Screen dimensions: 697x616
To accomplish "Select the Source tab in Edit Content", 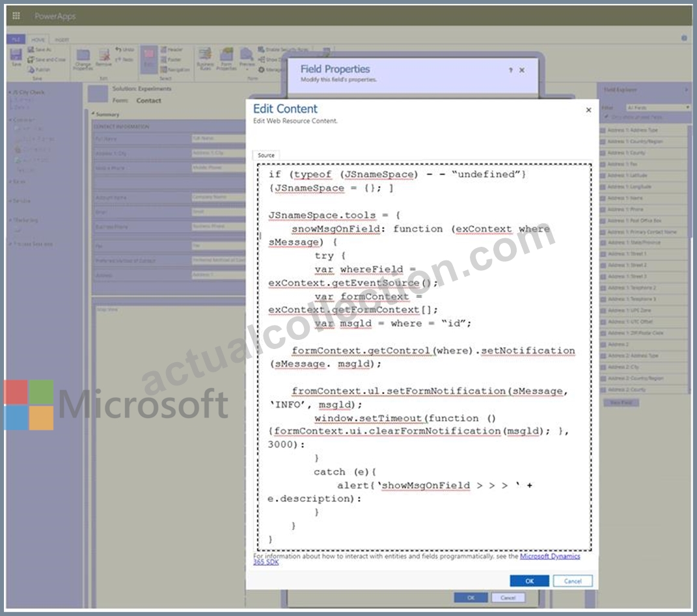I will 266,155.
